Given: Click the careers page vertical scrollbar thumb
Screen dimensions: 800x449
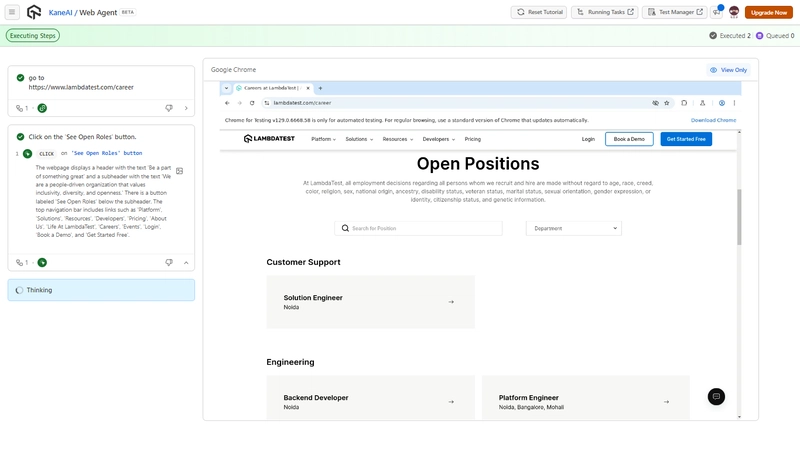Looking at the screenshot, I should pos(739,217).
